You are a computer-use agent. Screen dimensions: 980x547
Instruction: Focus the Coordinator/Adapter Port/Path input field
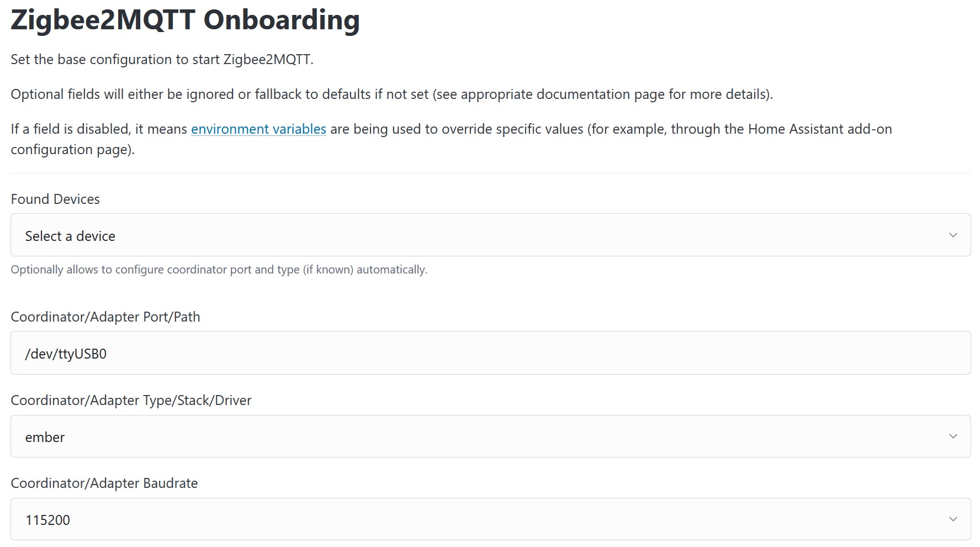point(490,353)
